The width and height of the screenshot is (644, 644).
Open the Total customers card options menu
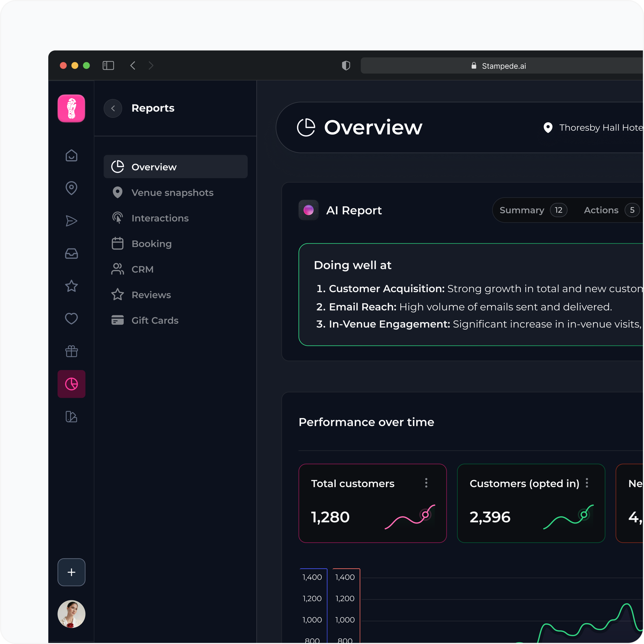point(427,483)
